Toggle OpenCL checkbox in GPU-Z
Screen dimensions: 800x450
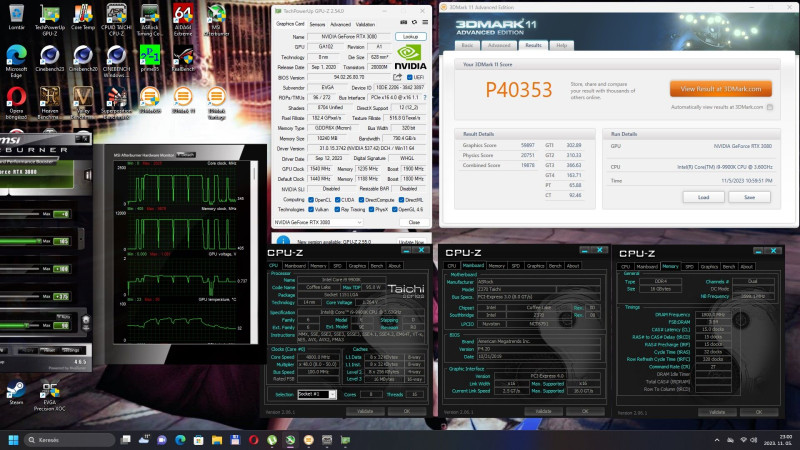(311, 200)
